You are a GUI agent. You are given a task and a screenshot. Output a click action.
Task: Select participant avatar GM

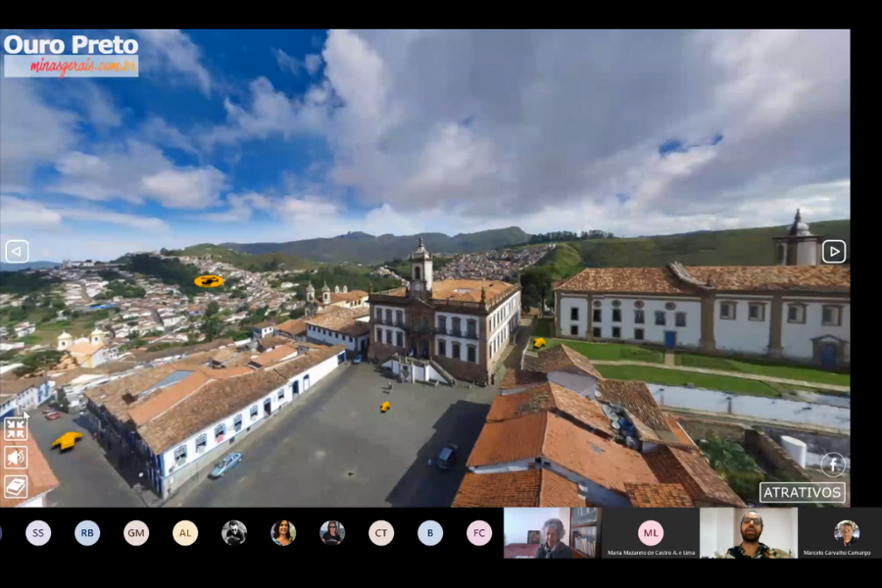tap(136, 532)
